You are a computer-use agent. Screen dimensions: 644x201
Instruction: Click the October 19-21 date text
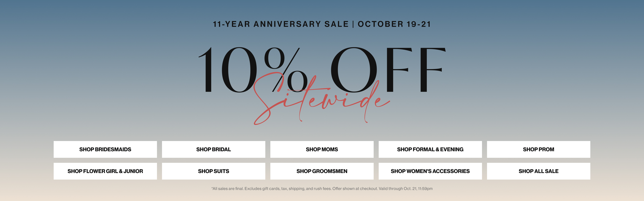point(394,24)
